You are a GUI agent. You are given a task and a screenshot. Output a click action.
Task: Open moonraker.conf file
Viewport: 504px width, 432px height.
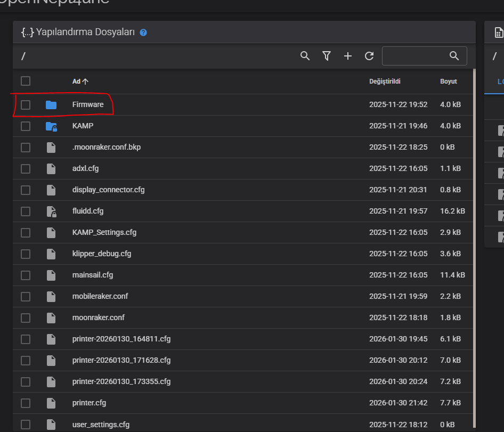pyautogui.click(x=99, y=317)
